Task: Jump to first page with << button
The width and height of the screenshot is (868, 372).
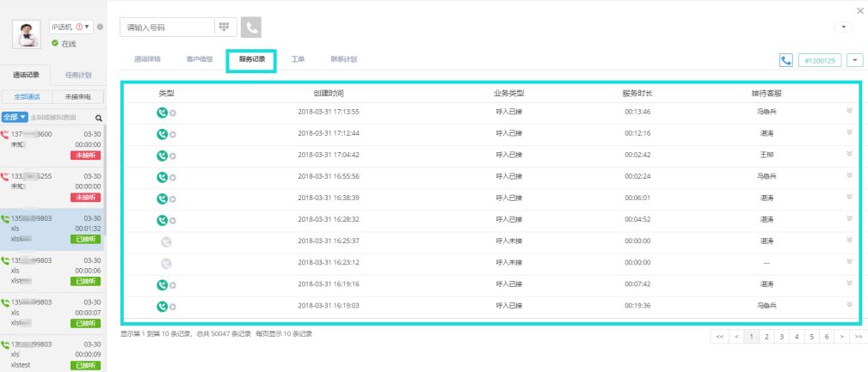Action: point(720,336)
